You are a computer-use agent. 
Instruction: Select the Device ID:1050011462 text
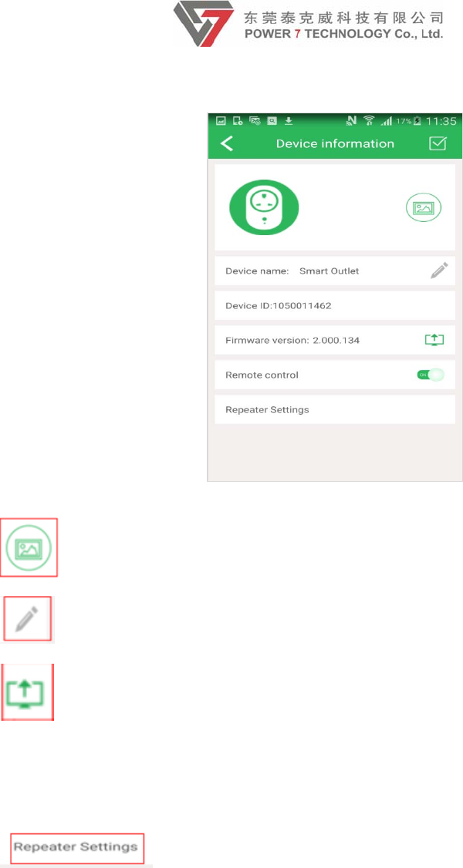click(x=279, y=305)
